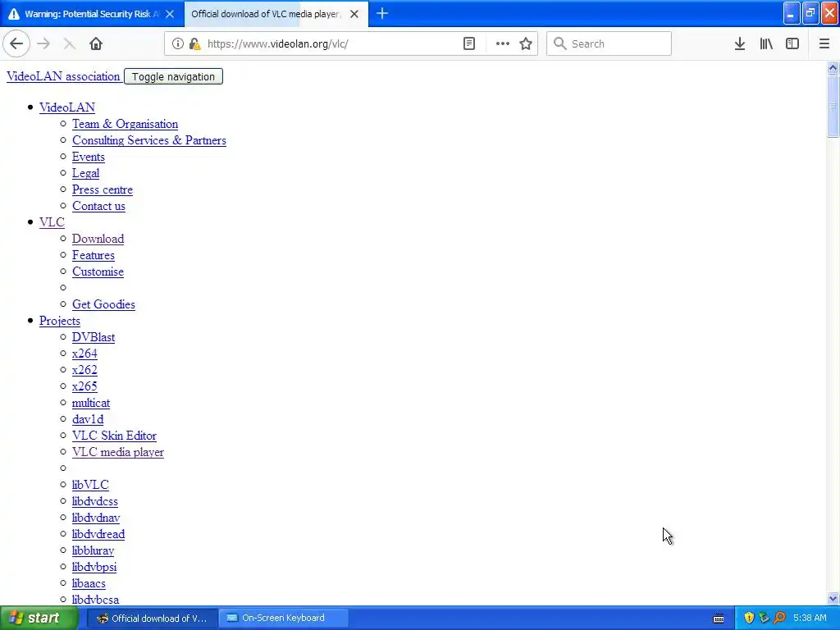Open the x264 link
The image size is (840, 630).
pyautogui.click(x=84, y=354)
